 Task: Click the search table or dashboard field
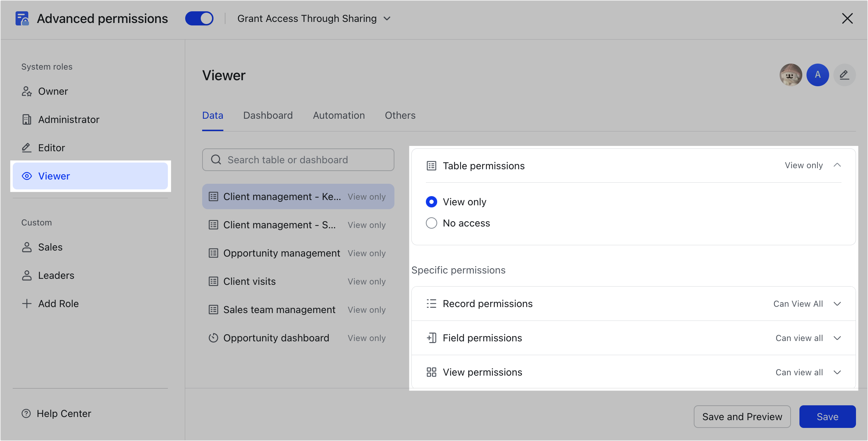click(298, 159)
